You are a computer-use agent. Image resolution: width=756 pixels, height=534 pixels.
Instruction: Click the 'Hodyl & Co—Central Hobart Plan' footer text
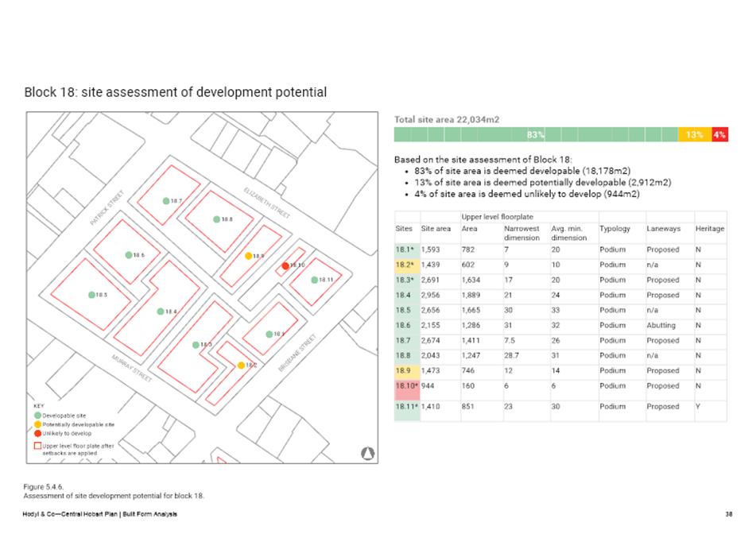(x=100, y=514)
